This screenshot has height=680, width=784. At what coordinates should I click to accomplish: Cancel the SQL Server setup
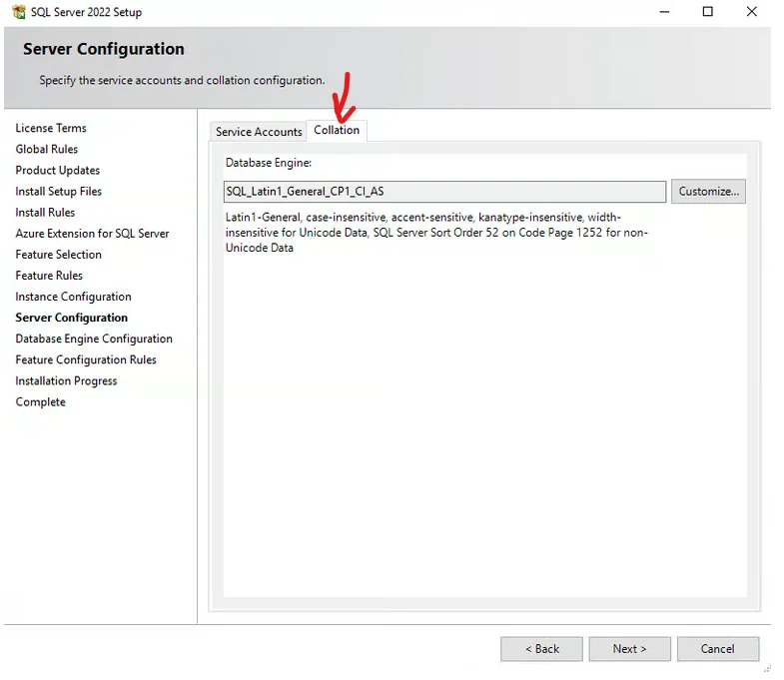(x=717, y=649)
